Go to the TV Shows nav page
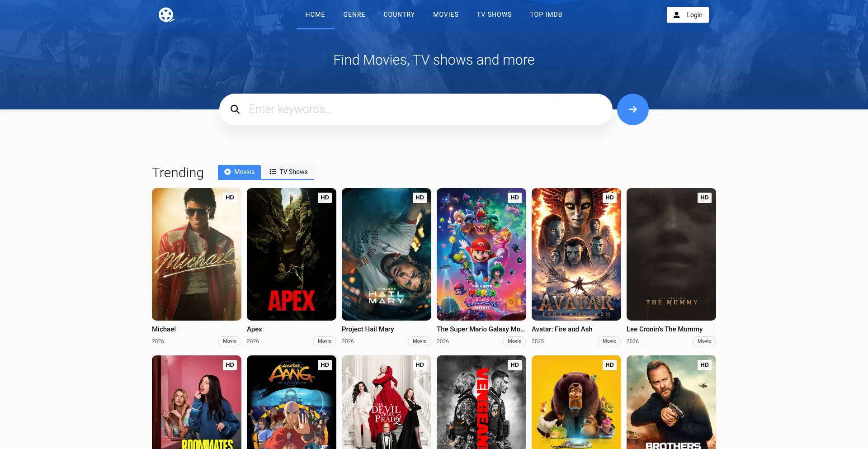 (x=494, y=14)
